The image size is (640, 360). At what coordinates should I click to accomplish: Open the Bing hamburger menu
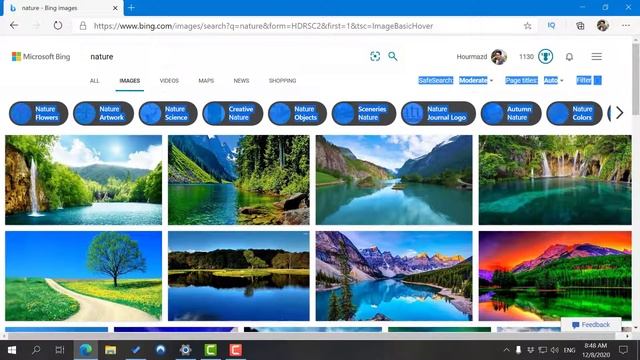596,57
